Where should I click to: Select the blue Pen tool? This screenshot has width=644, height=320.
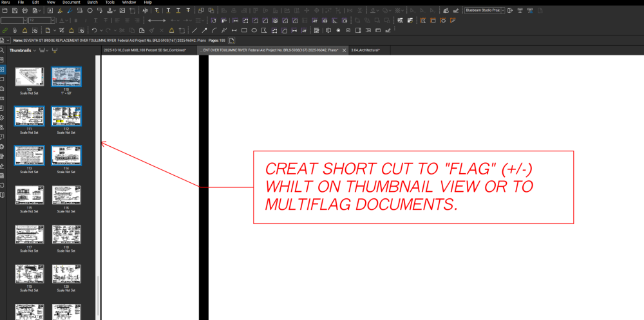70,10
